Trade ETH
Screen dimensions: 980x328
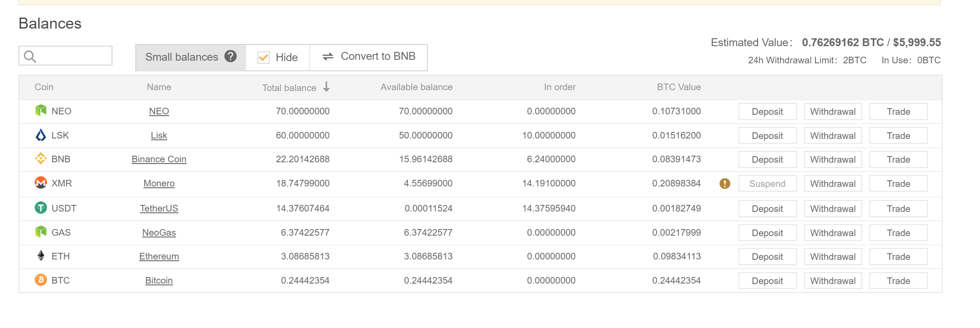(x=898, y=257)
